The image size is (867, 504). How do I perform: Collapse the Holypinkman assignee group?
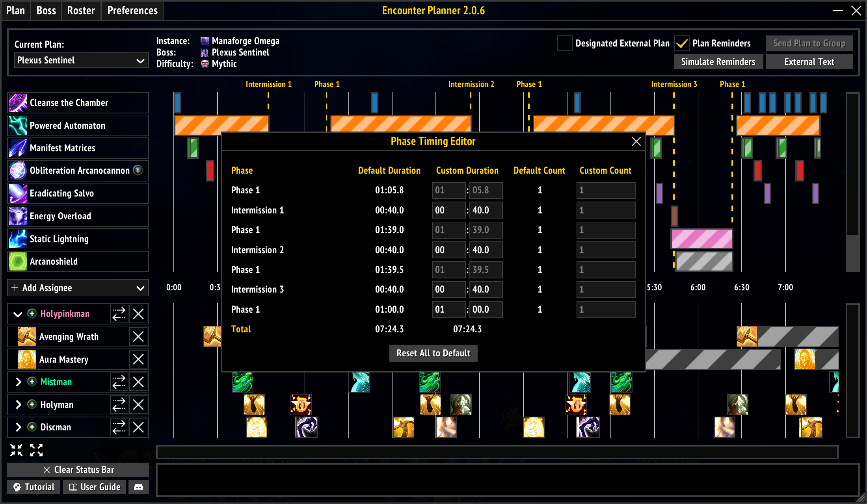(17, 314)
